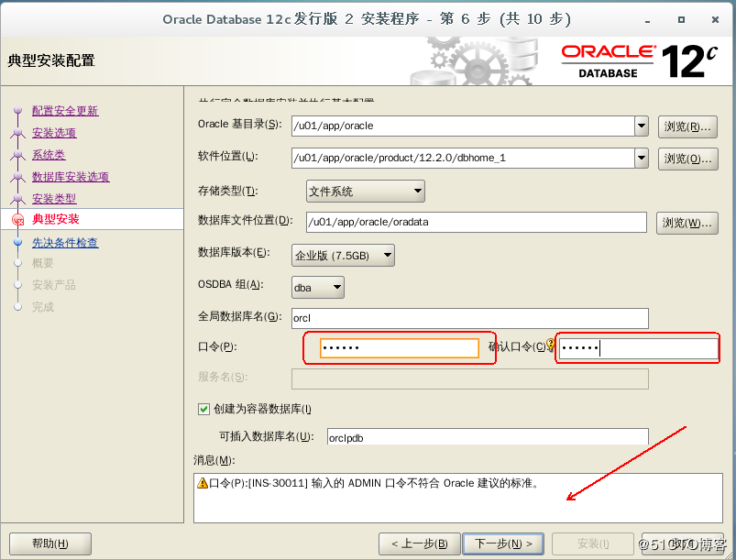Image resolution: width=736 pixels, height=560 pixels.
Task: Click the 帮助(H) button
Action: 50,544
